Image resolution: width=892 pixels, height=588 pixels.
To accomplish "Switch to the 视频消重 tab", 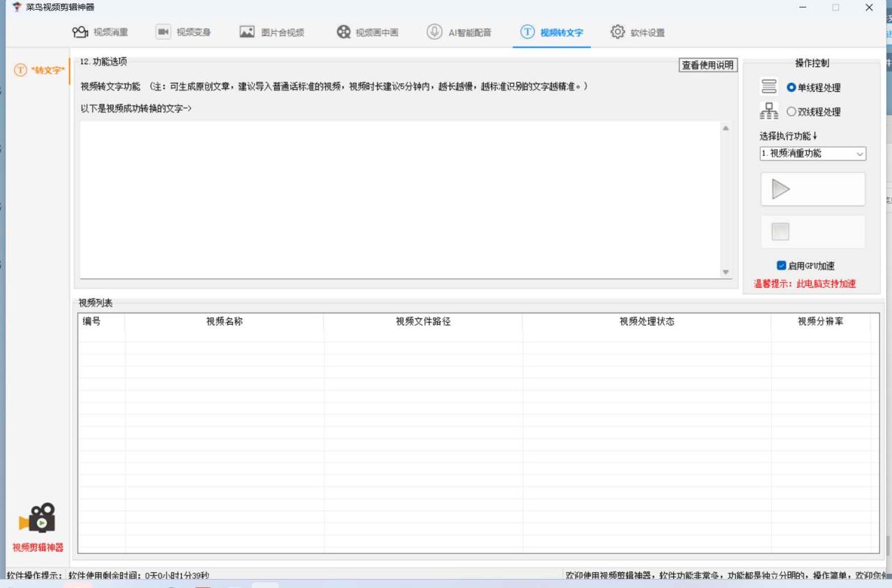I will click(98, 31).
